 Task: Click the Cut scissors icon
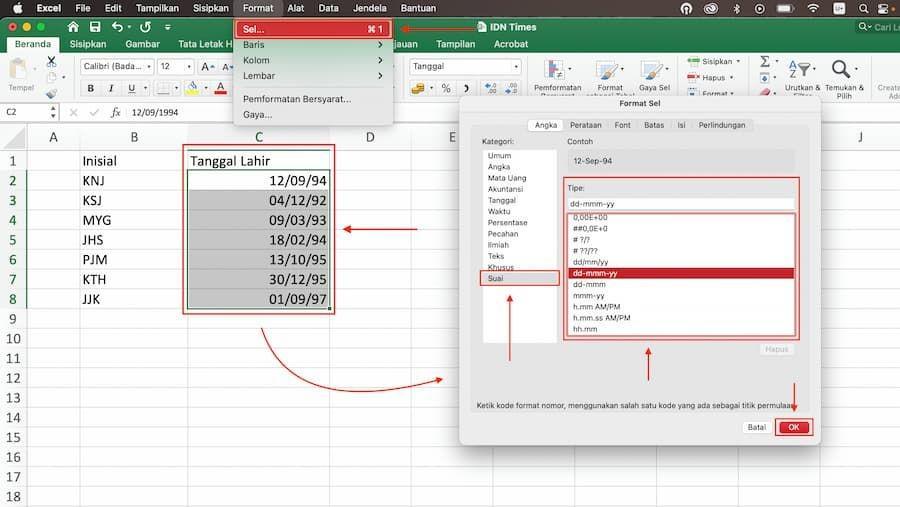tap(51, 61)
